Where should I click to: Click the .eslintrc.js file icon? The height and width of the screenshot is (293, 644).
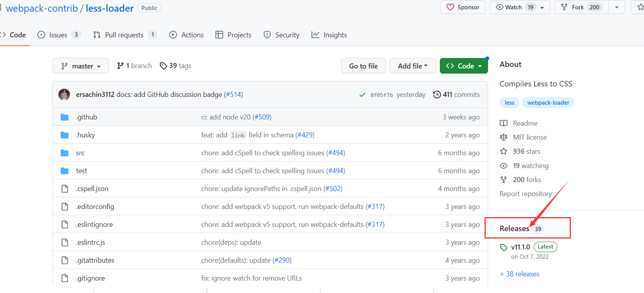coord(65,242)
